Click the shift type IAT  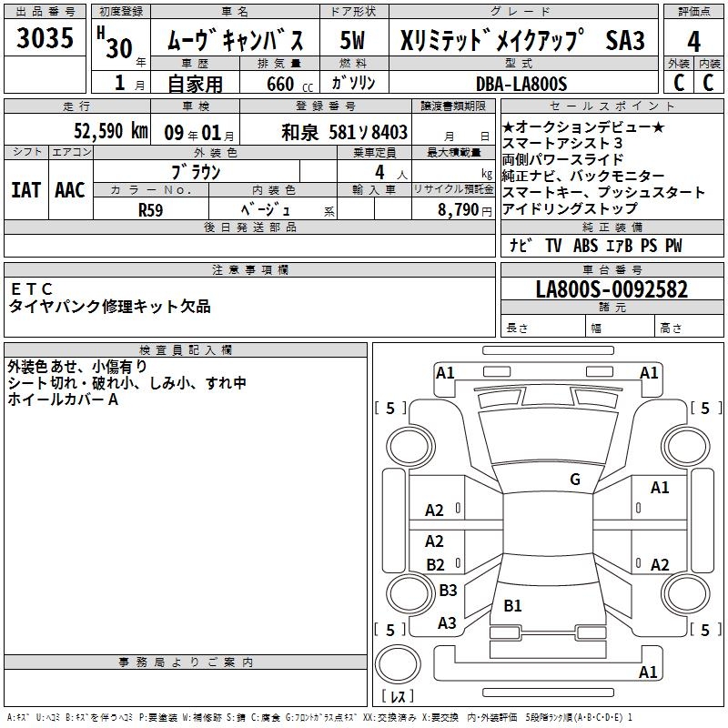[x=25, y=190]
